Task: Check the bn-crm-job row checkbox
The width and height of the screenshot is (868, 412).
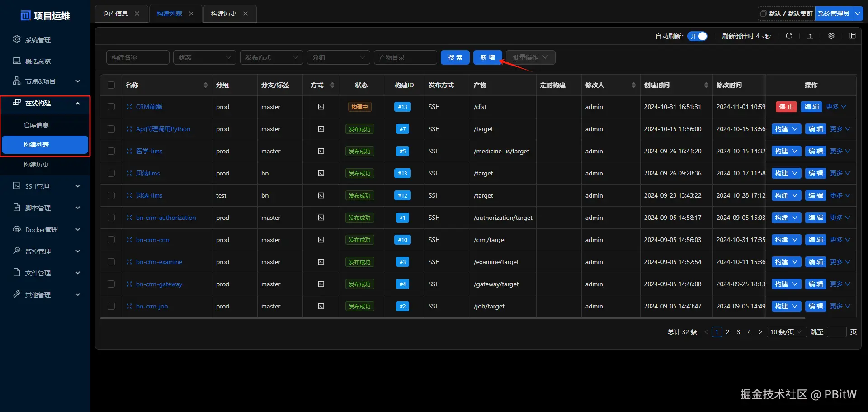Action: click(x=111, y=306)
